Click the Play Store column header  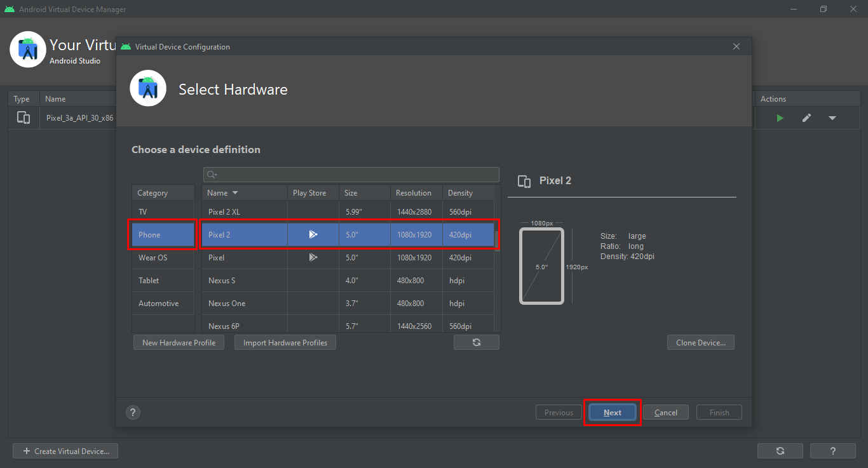[x=313, y=193]
